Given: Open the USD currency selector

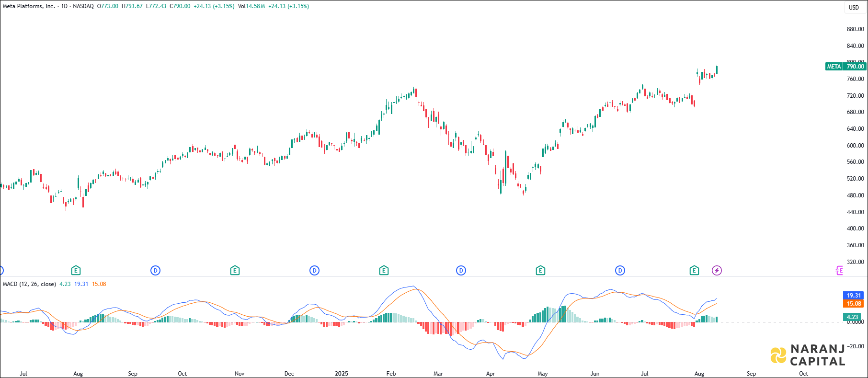Looking at the screenshot, I should pyautogui.click(x=854, y=7).
